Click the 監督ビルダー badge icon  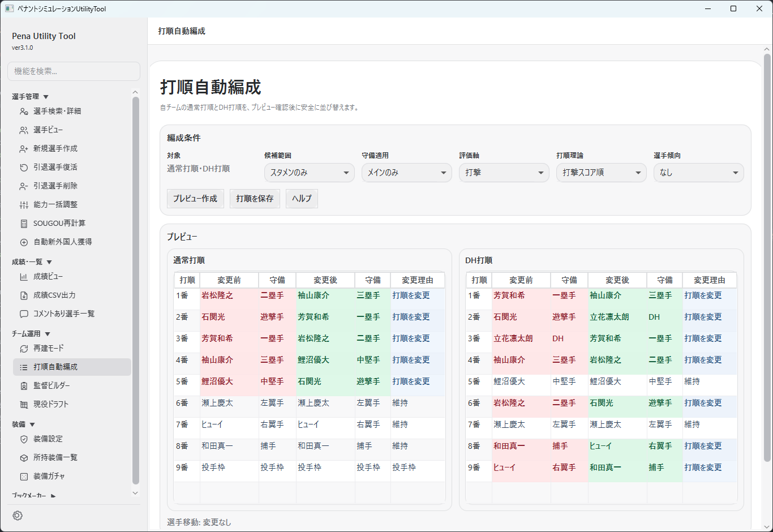tap(24, 386)
